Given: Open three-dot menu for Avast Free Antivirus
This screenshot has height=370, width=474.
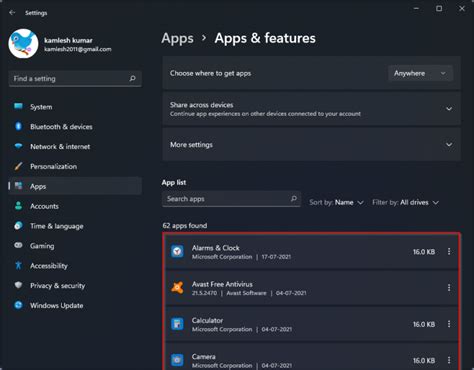Looking at the screenshot, I should tap(449, 287).
